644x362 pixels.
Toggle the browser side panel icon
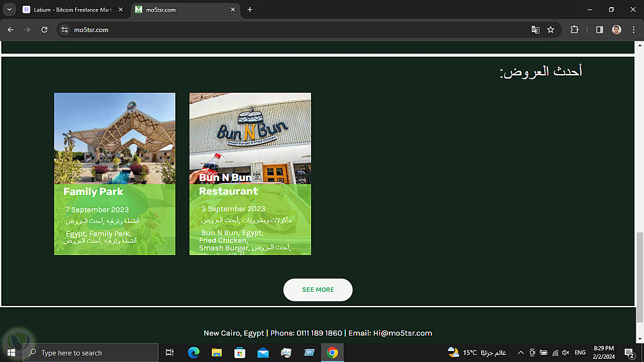tap(600, 30)
